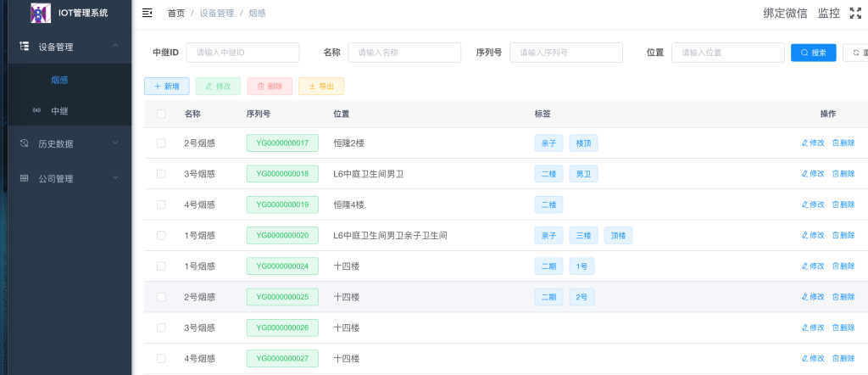
Task: Click the 序列号 input field
Action: [565, 53]
